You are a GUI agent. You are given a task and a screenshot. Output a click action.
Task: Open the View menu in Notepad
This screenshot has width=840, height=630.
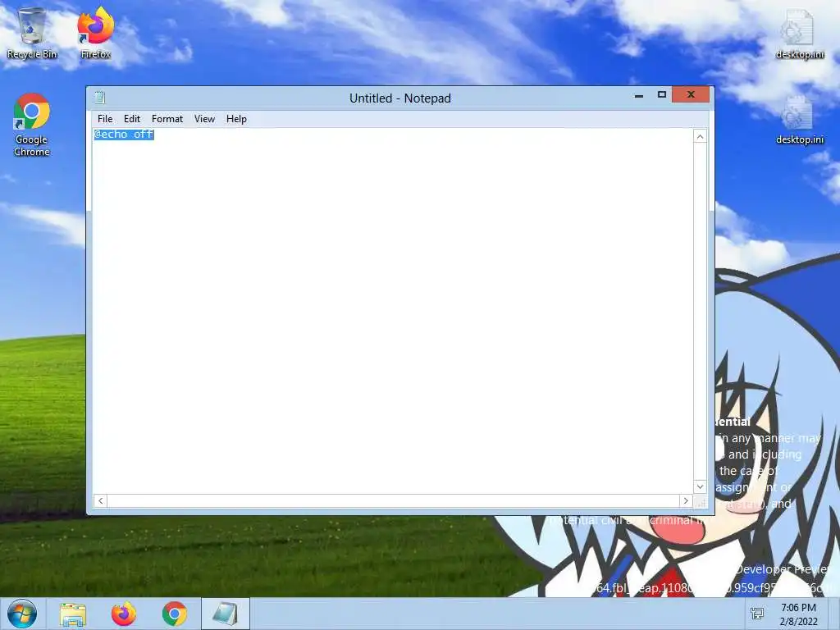204,119
